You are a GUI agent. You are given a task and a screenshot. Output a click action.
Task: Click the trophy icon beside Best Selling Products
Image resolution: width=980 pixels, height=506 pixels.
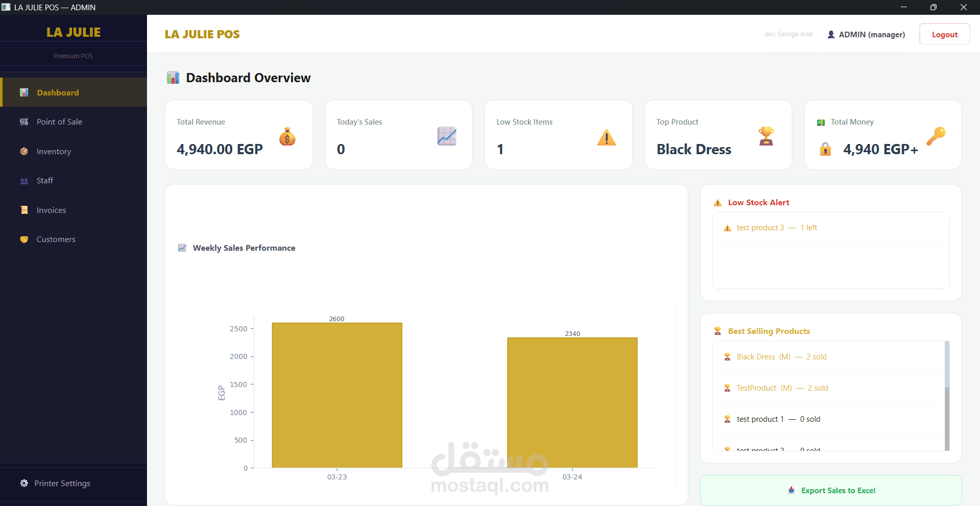[x=718, y=331]
